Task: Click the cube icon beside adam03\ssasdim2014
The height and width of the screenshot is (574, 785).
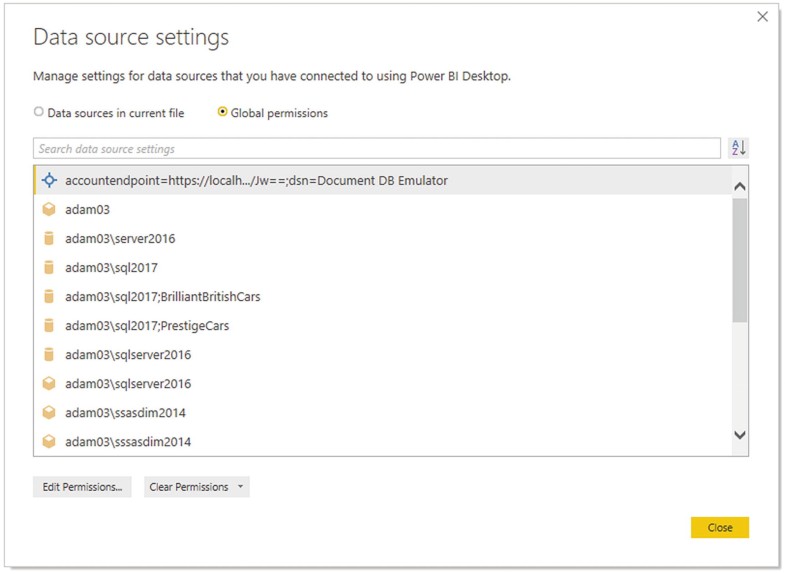Action: click(x=49, y=412)
